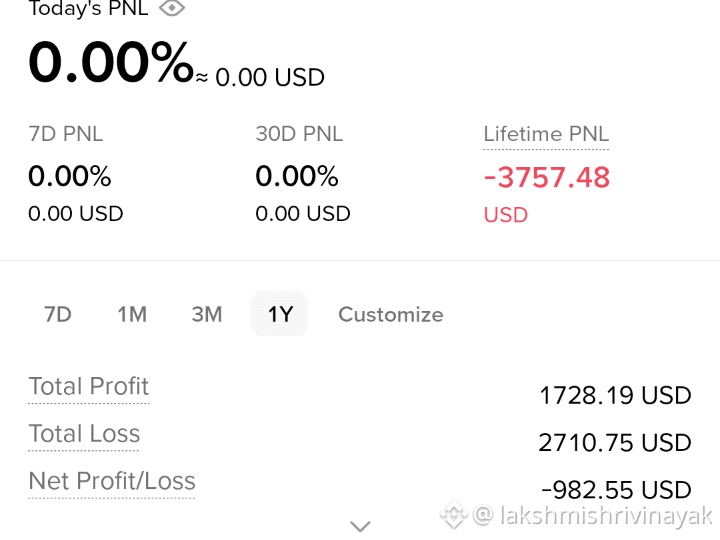Click the large 0.00% today's PNL figure
The width and height of the screenshot is (720, 540).
(x=111, y=62)
